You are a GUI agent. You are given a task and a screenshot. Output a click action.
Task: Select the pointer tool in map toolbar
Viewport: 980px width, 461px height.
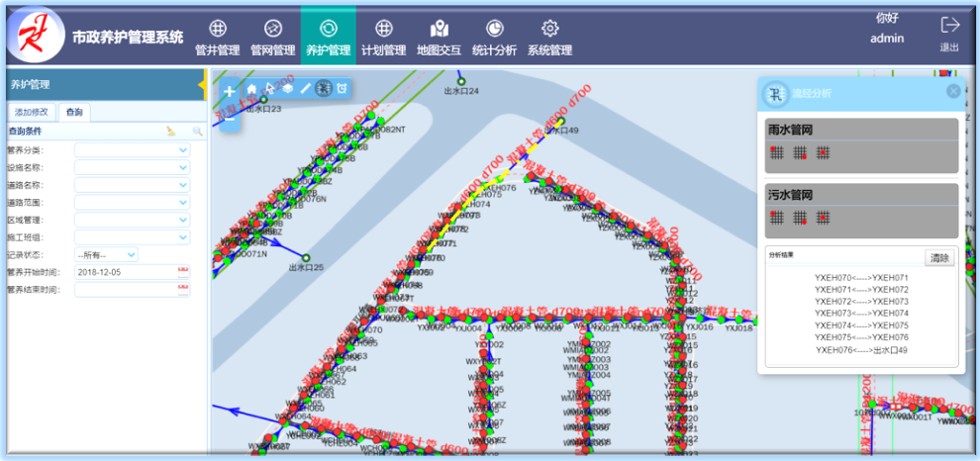coord(269,88)
